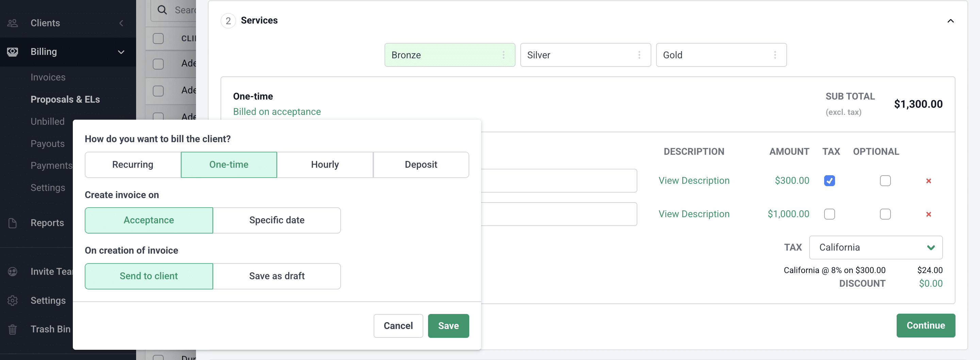Click the Billing money icon
This screenshot has width=980, height=360.
click(13, 52)
